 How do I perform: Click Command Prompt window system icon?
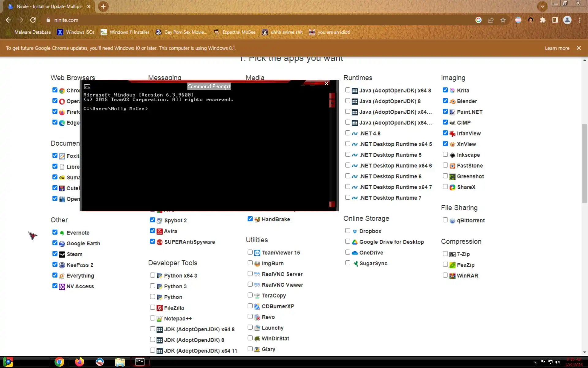[x=87, y=86]
